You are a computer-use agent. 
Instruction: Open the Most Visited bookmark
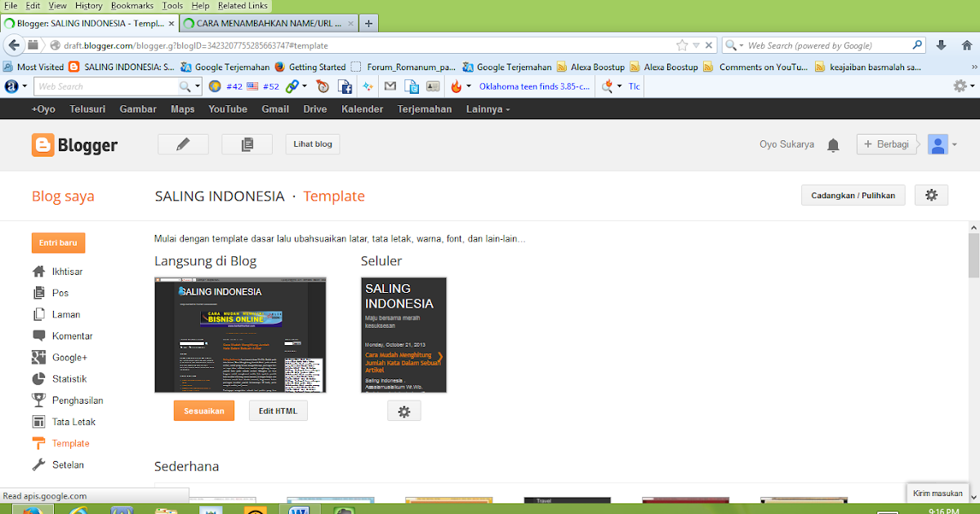[x=33, y=67]
